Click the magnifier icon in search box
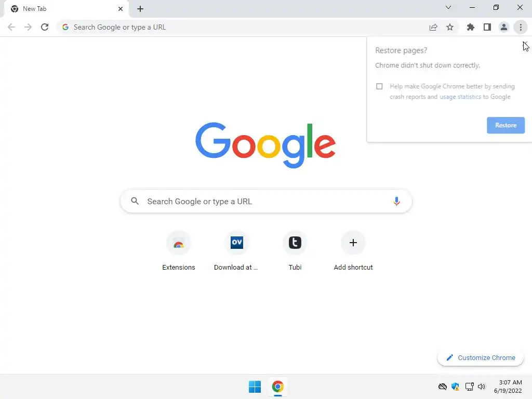Viewport: 532px width, 399px height. [x=135, y=201]
